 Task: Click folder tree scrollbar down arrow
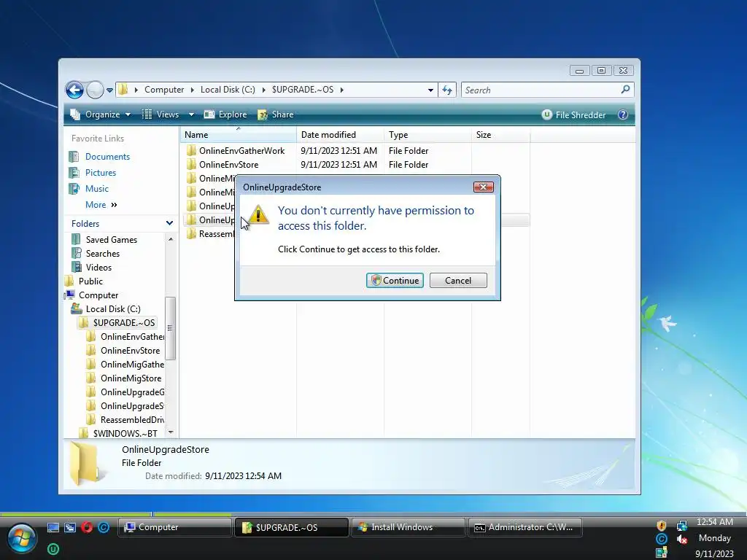(171, 432)
